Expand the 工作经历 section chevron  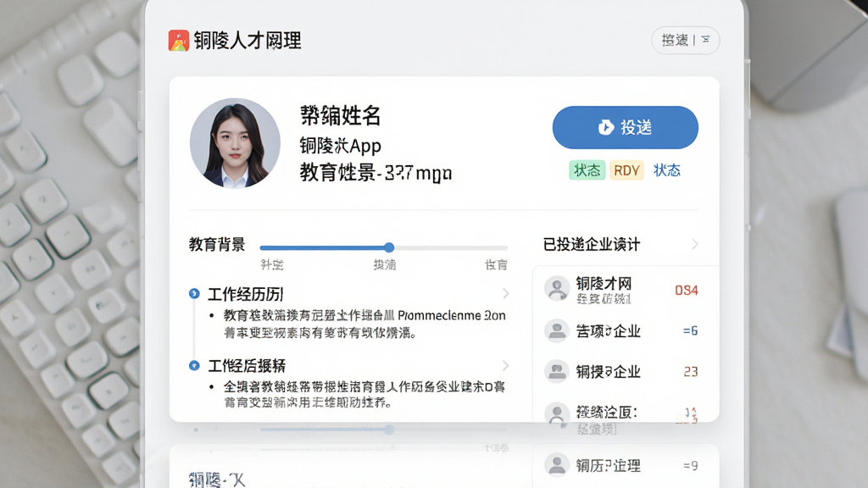tap(505, 293)
